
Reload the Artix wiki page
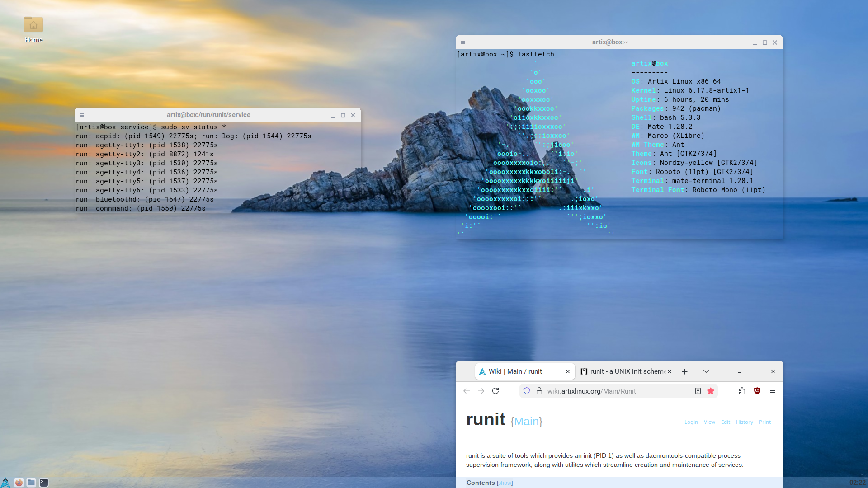[x=495, y=391]
